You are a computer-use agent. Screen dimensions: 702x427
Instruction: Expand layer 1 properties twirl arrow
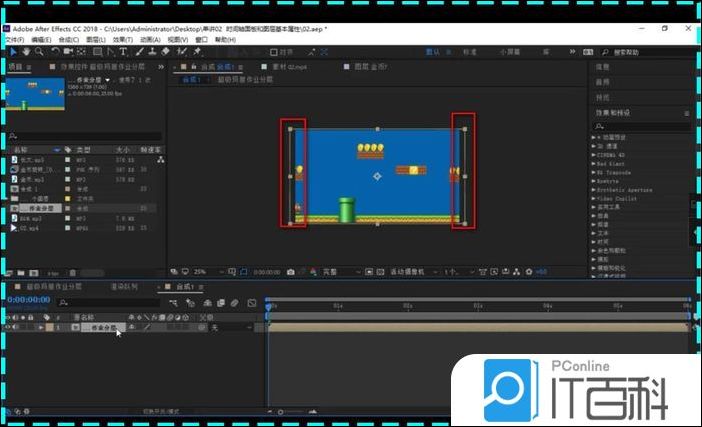tap(41, 327)
